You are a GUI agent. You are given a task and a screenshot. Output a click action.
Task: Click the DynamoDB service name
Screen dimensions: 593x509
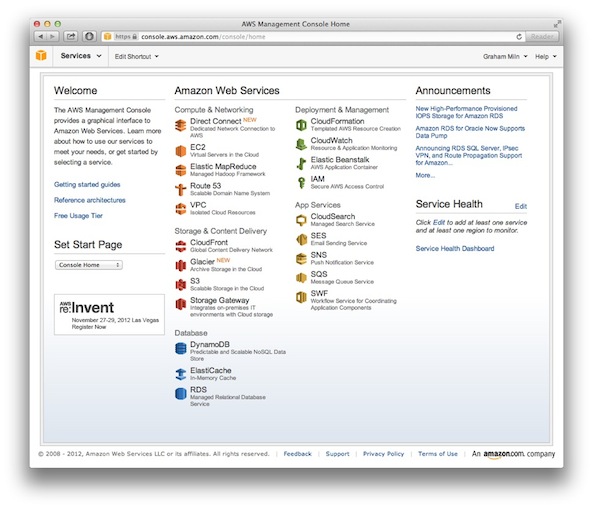pos(210,345)
